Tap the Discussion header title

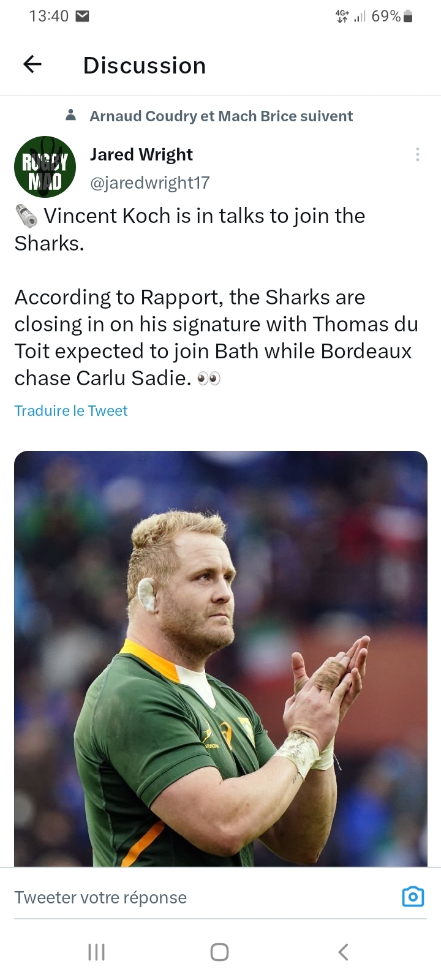[145, 66]
